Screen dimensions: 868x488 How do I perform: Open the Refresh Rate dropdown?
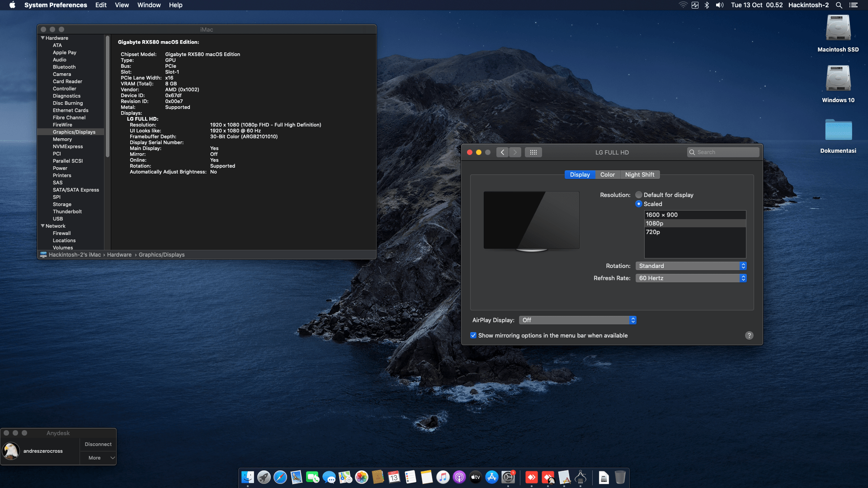[691, 278]
